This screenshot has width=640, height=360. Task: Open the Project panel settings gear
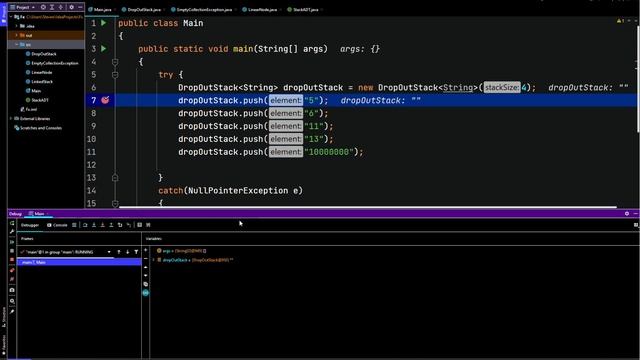[71, 7]
